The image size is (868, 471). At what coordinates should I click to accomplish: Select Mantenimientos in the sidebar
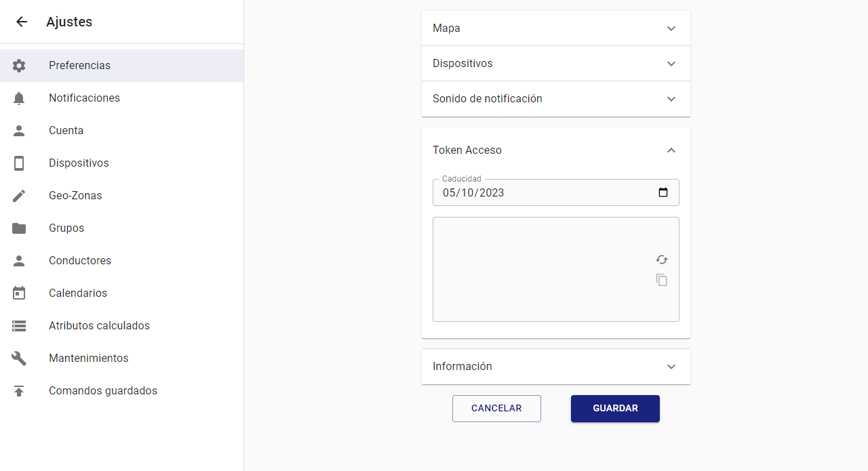[122, 359]
